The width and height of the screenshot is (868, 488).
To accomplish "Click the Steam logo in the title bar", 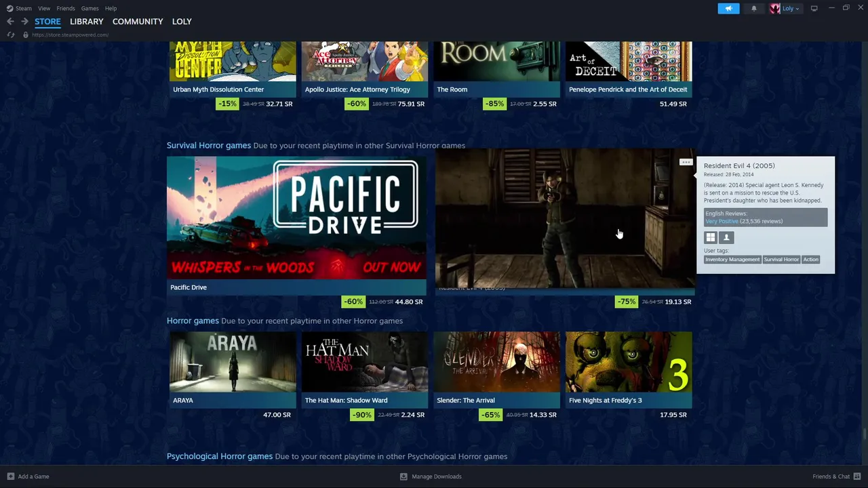I will [x=9, y=8].
